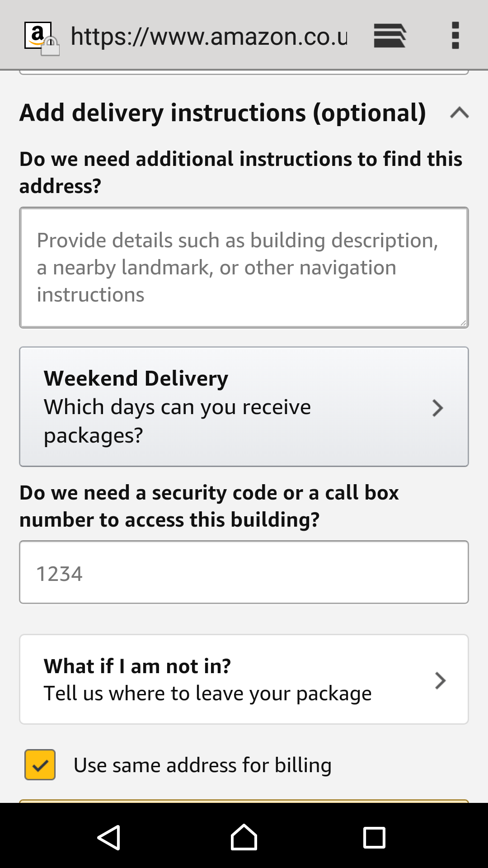Tap 'Use same address for billing' label

(x=202, y=765)
